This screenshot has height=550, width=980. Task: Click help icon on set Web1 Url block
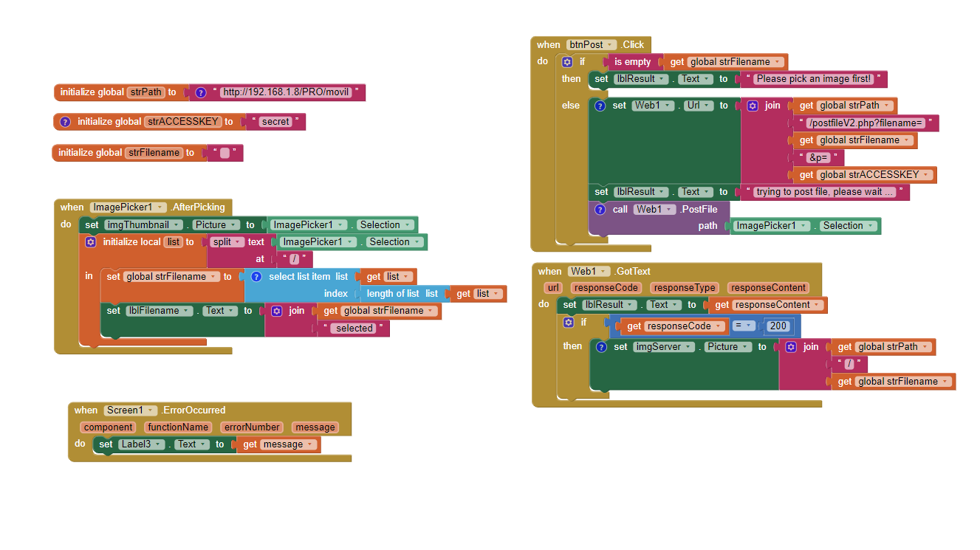point(600,106)
